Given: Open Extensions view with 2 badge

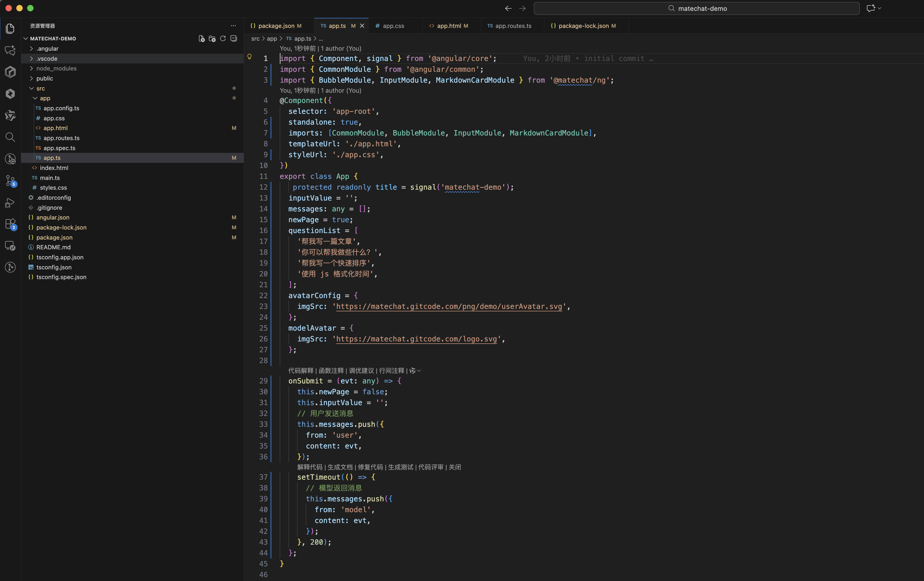Looking at the screenshot, I should pyautogui.click(x=10, y=224).
